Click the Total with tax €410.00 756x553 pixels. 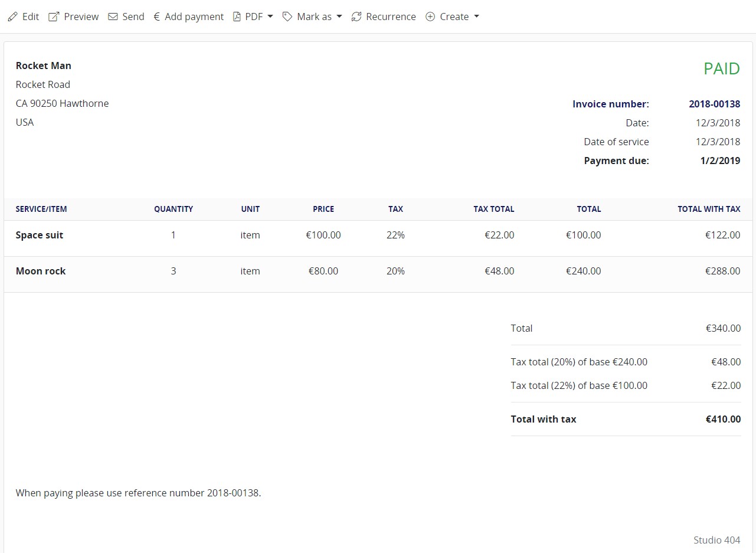pyautogui.click(x=724, y=419)
